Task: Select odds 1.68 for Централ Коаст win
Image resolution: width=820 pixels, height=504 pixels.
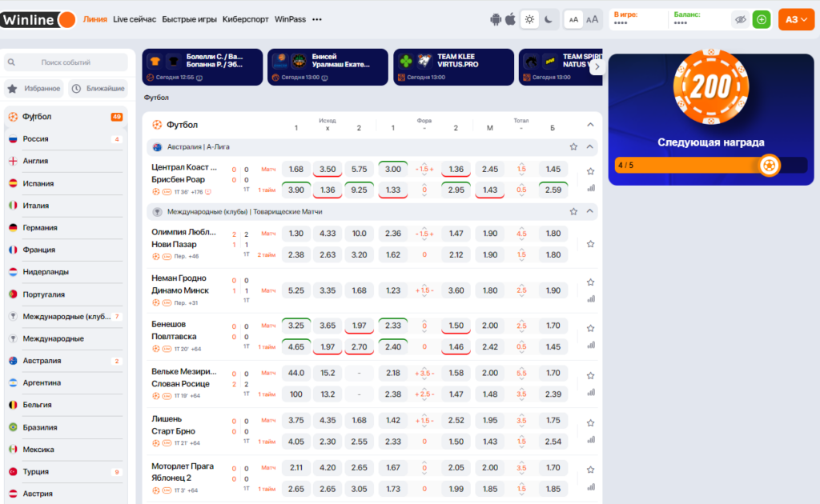Action: point(296,170)
